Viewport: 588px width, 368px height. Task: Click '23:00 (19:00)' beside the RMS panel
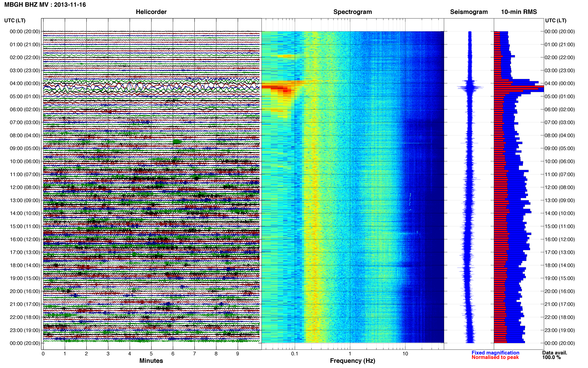click(x=560, y=330)
